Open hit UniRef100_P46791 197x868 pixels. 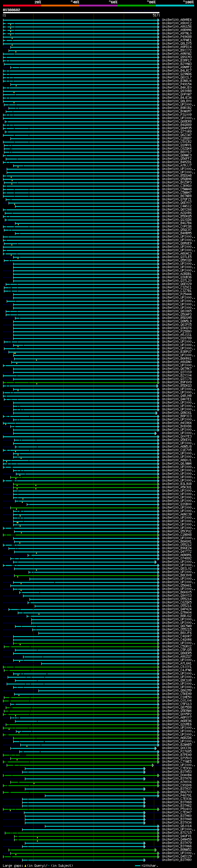(177, 795)
